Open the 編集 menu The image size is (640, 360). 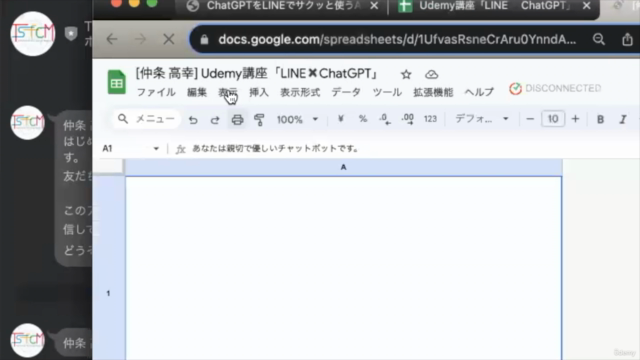point(197,92)
